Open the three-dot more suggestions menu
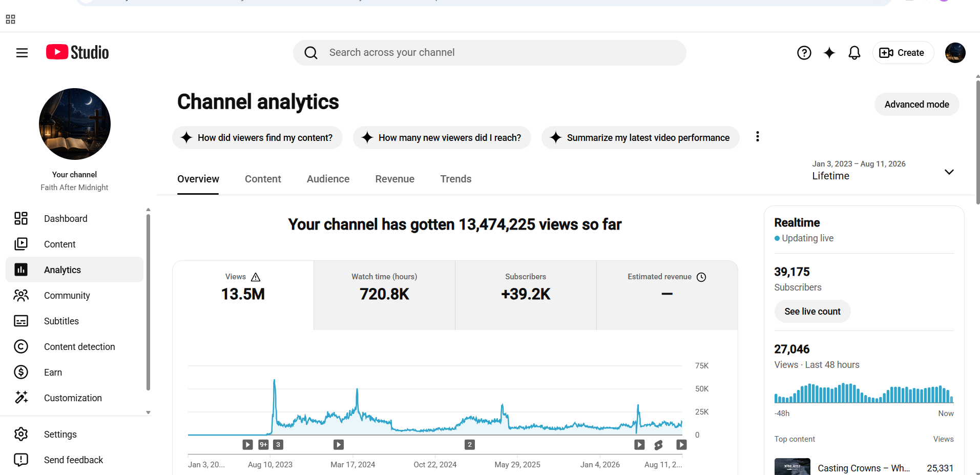 tap(757, 137)
